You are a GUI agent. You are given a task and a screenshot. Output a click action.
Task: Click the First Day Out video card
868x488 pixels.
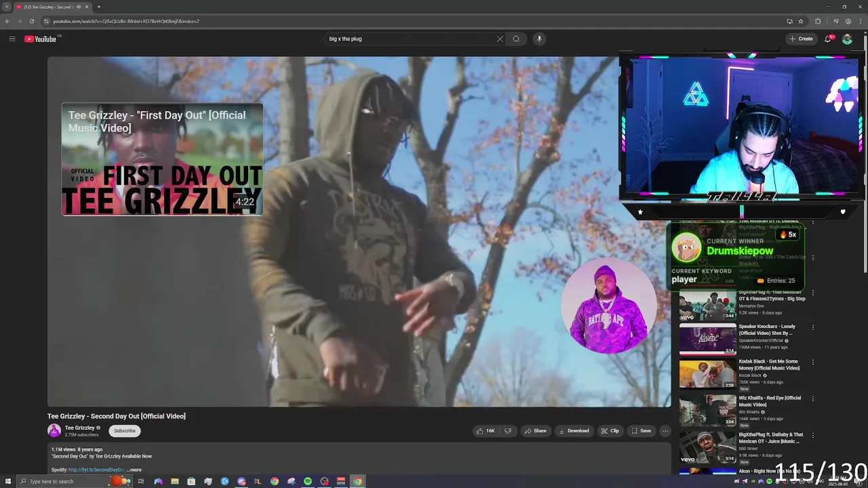(x=162, y=159)
